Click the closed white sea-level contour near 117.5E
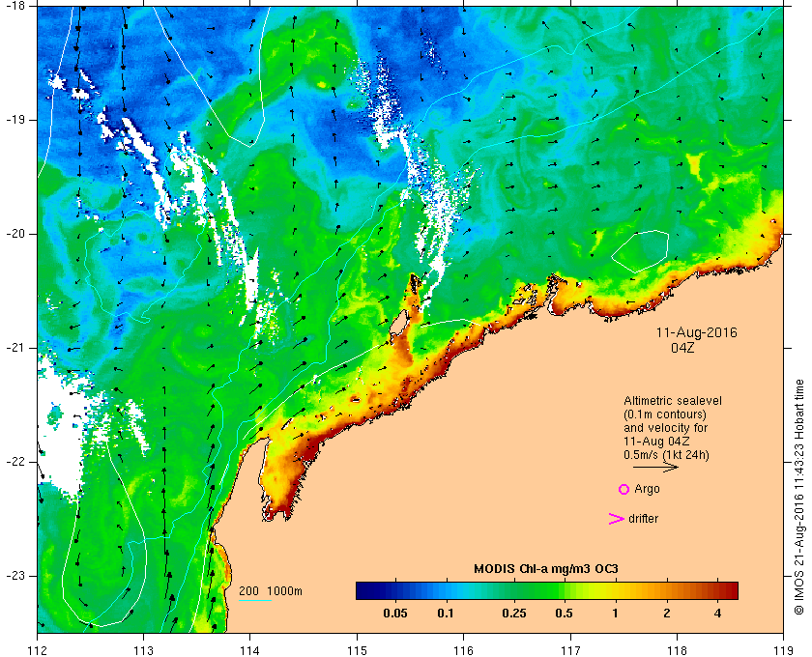This screenshot has width=812, height=657. (x=641, y=250)
